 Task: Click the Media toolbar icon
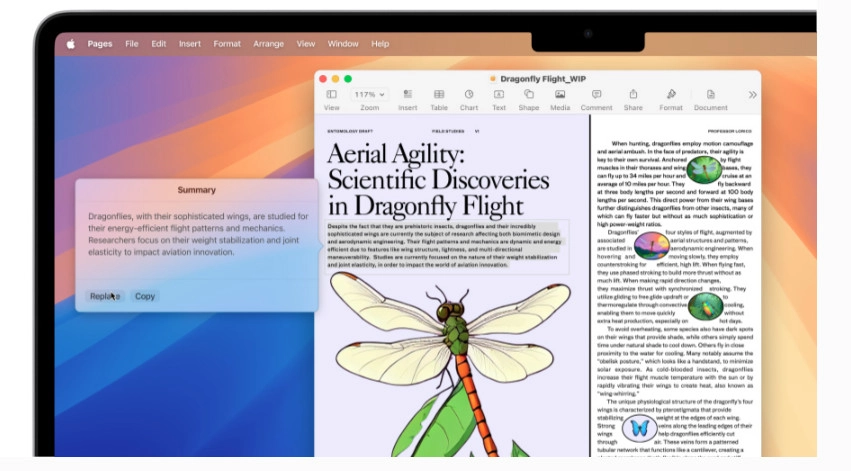pos(560,95)
